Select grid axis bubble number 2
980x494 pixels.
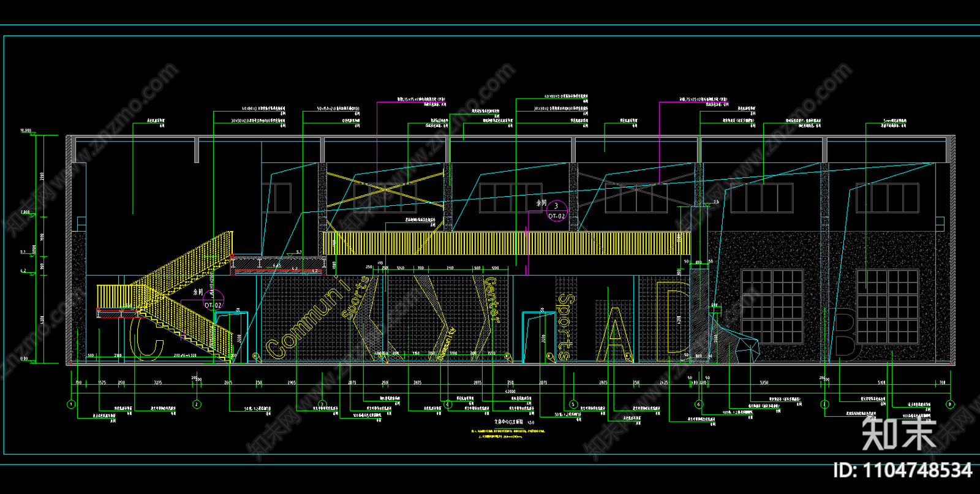coord(197,405)
